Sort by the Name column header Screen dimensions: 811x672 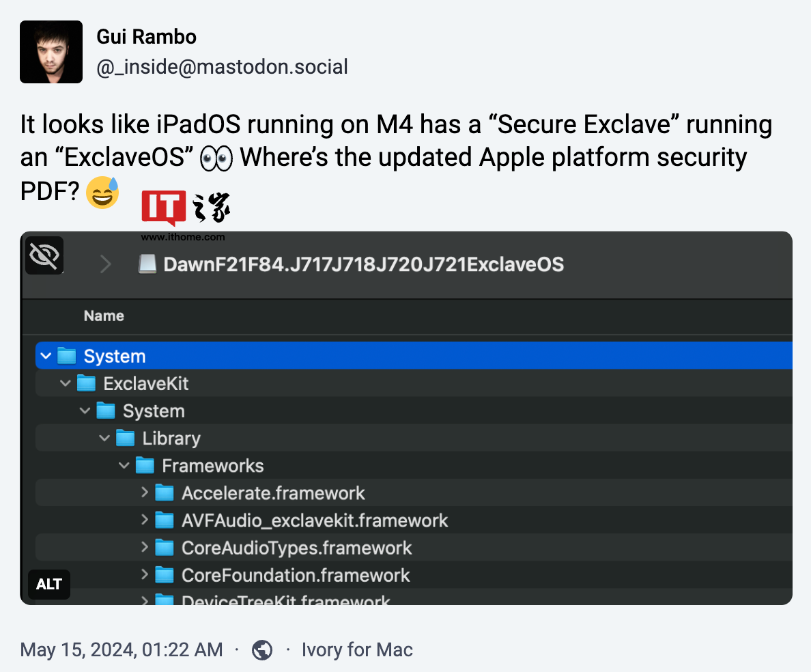104,316
